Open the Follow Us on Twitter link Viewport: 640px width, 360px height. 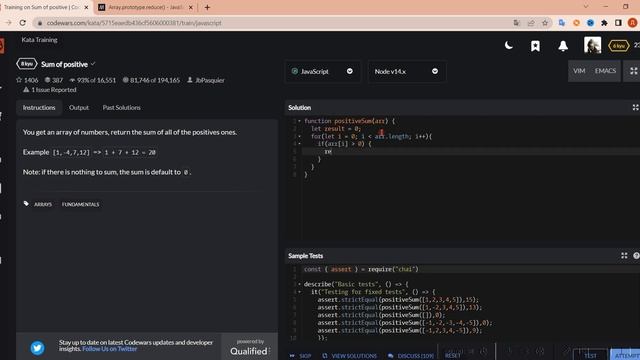pyautogui.click(x=109, y=349)
